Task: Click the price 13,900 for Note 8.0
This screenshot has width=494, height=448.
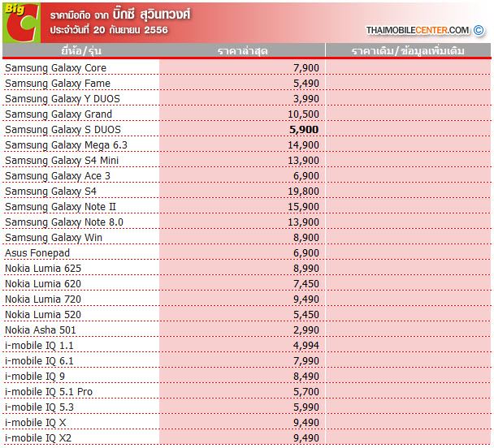Action: (x=303, y=222)
